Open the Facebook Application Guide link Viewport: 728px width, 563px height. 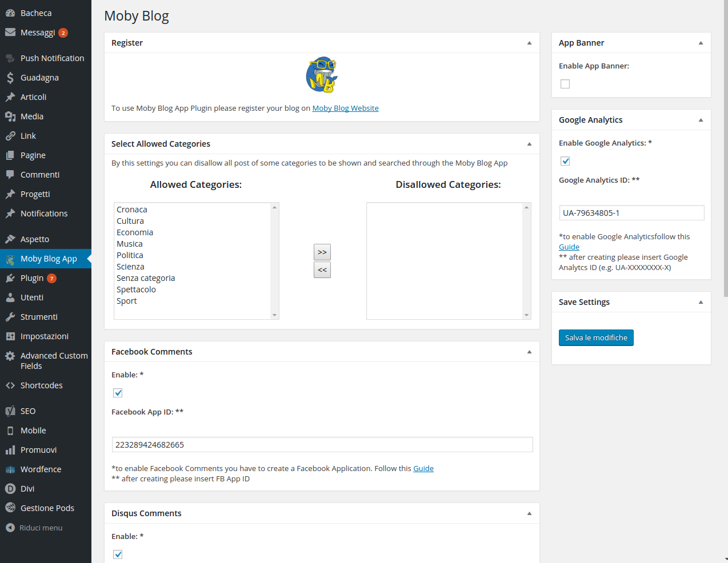(423, 468)
